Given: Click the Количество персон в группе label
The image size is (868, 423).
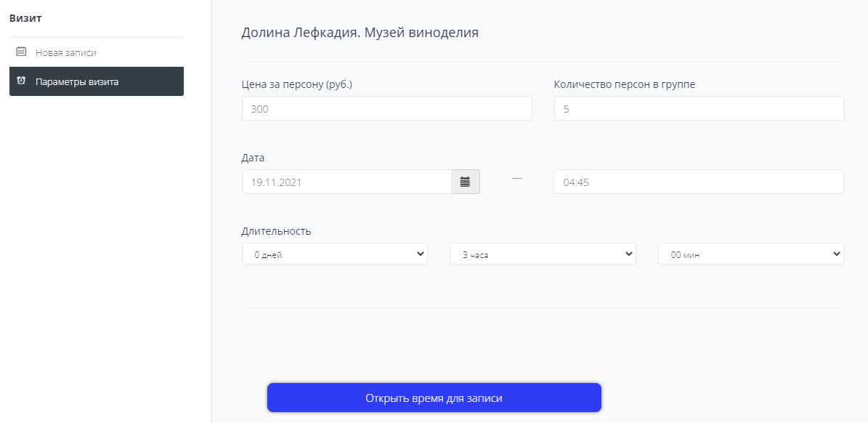Looking at the screenshot, I should (625, 85).
